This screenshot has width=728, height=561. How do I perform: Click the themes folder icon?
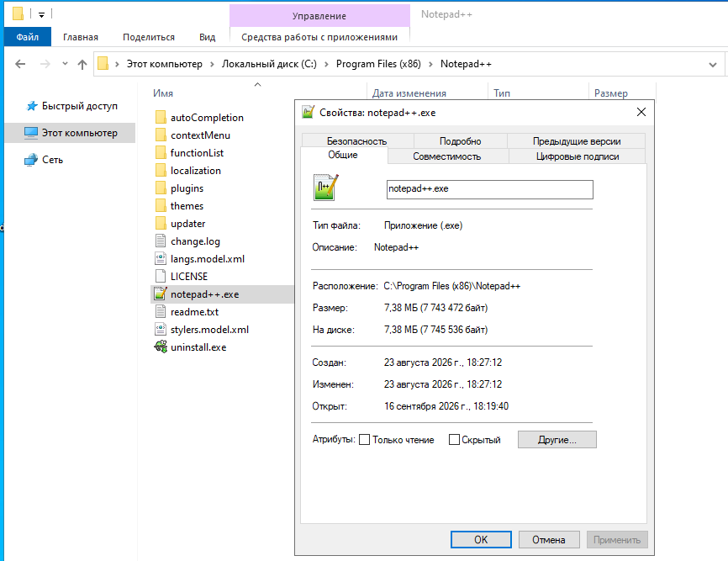coord(161,205)
